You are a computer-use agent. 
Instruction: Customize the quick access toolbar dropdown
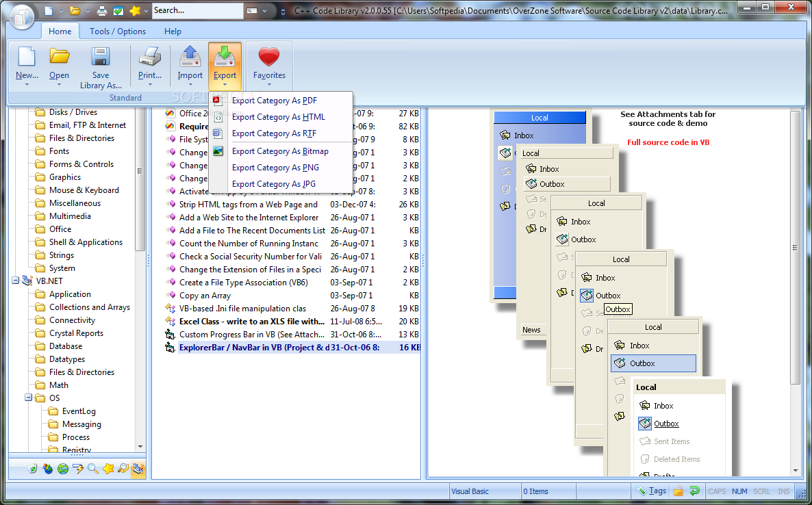click(283, 11)
